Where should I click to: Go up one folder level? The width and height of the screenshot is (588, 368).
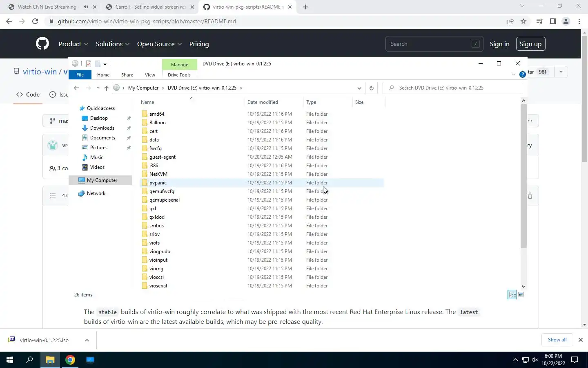pos(107,88)
